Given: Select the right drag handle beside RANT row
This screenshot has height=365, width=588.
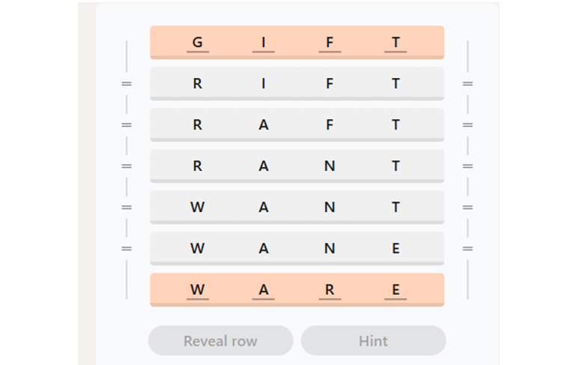Looking at the screenshot, I should 467,166.
